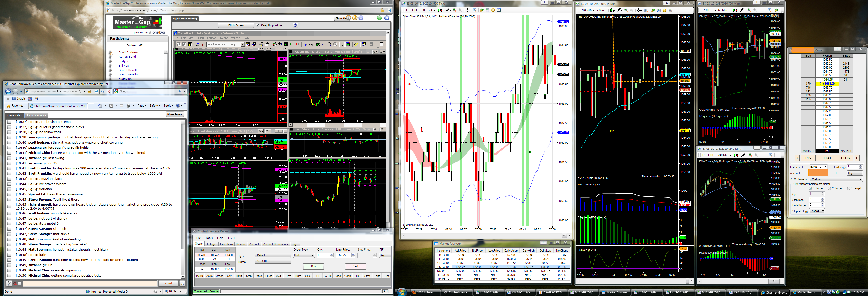The width and height of the screenshot is (868, 296).
Task: Switch to Positions tab in Control Center
Action: coord(241,244)
